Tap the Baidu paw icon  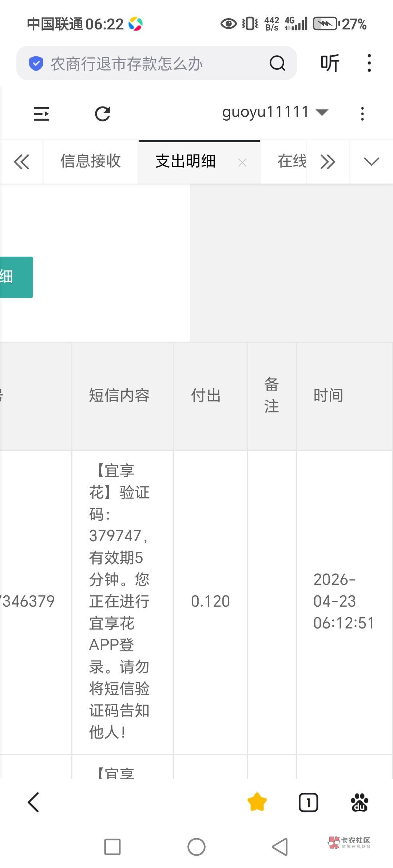point(359,802)
